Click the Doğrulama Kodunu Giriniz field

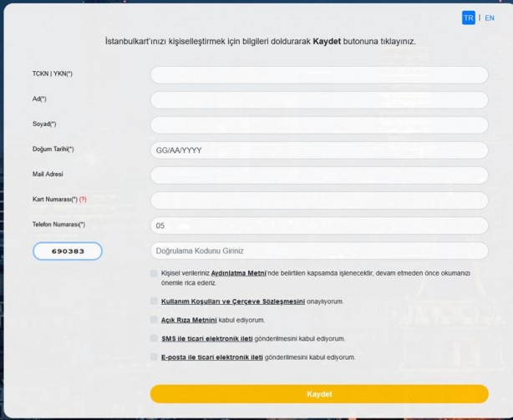[x=319, y=250]
